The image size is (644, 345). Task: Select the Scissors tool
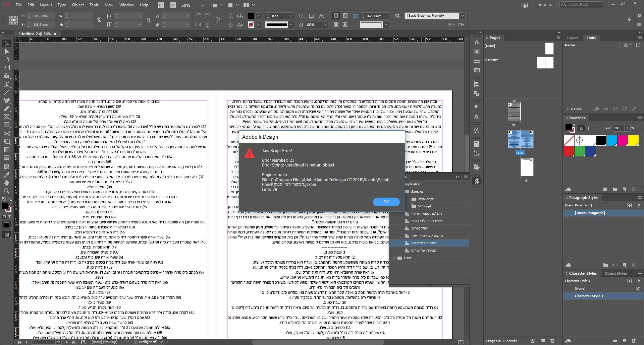[x=6, y=133]
